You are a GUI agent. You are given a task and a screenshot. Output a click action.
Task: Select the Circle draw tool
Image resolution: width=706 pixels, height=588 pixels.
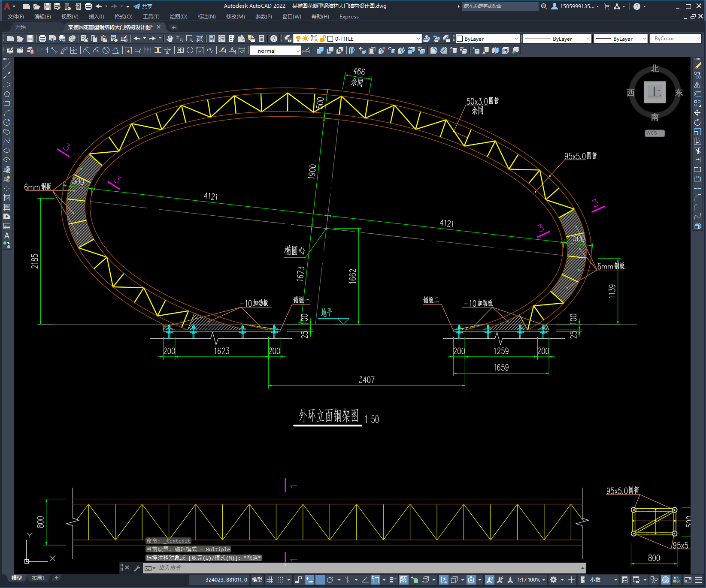[x=7, y=122]
